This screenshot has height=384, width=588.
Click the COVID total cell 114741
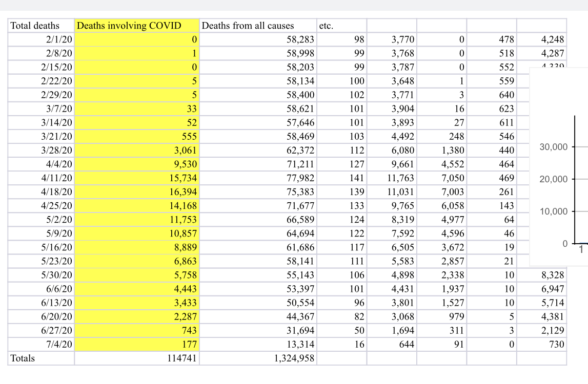coord(137,358)
